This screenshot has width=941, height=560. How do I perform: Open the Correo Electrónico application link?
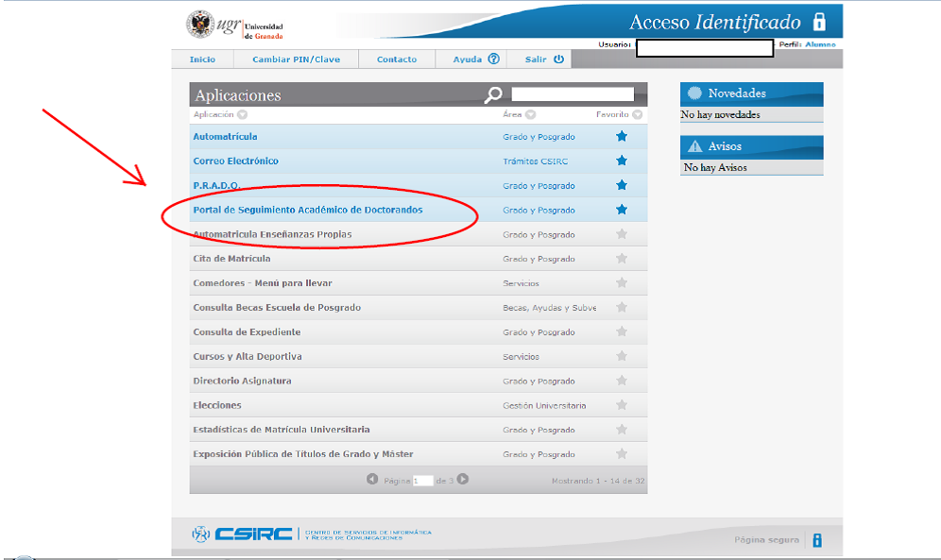(x=235, y=161)
